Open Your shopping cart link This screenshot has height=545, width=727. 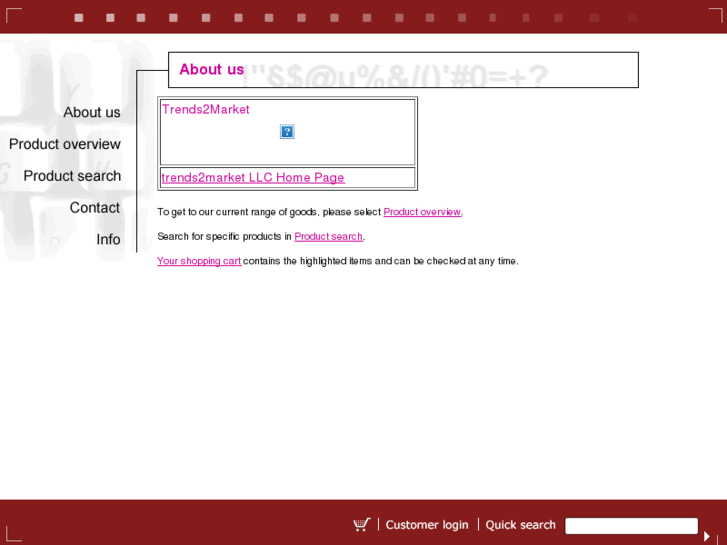[x=199, y=261]
